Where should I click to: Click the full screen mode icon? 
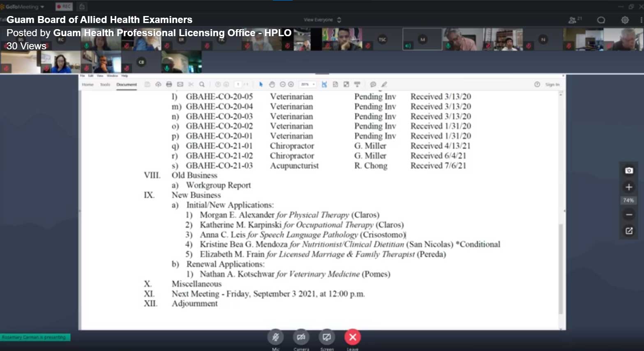coord(346,84)
